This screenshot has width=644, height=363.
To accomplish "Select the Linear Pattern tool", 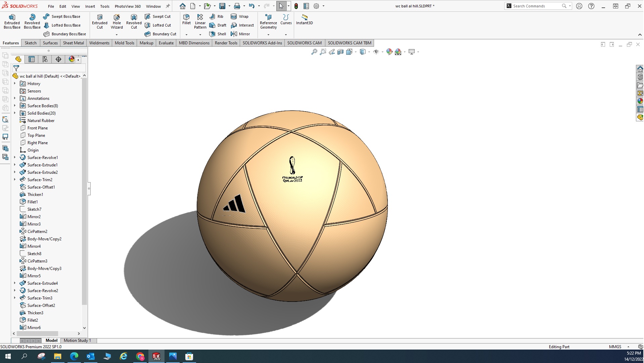I will [200, 22].
